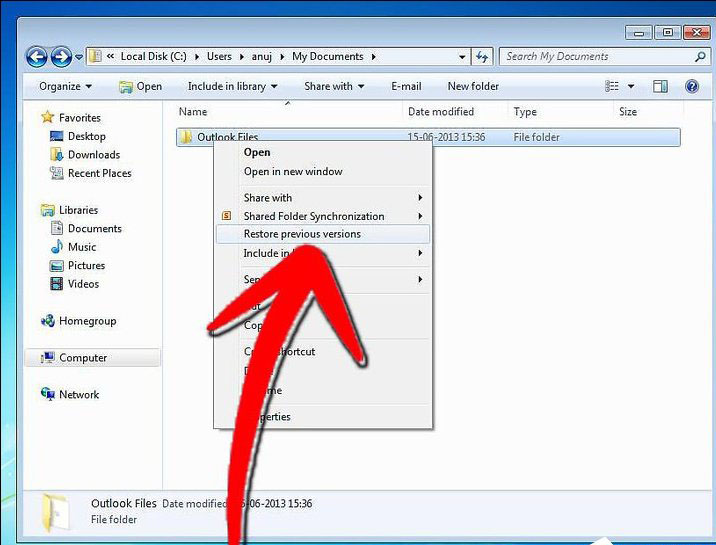Viewport: 716px width, 545px height.
Task: Open the Organize dropdown menu
Action: pyautogui.click(x=65, y=86)
